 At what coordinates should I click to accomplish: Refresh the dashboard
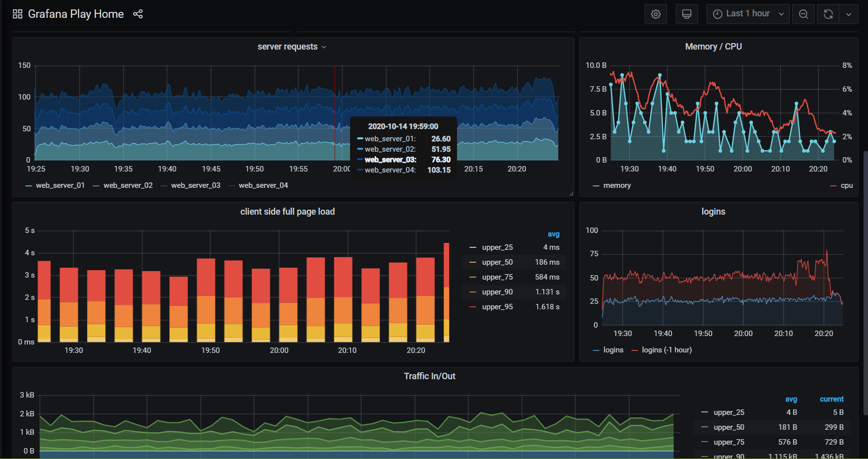(828, 14)
